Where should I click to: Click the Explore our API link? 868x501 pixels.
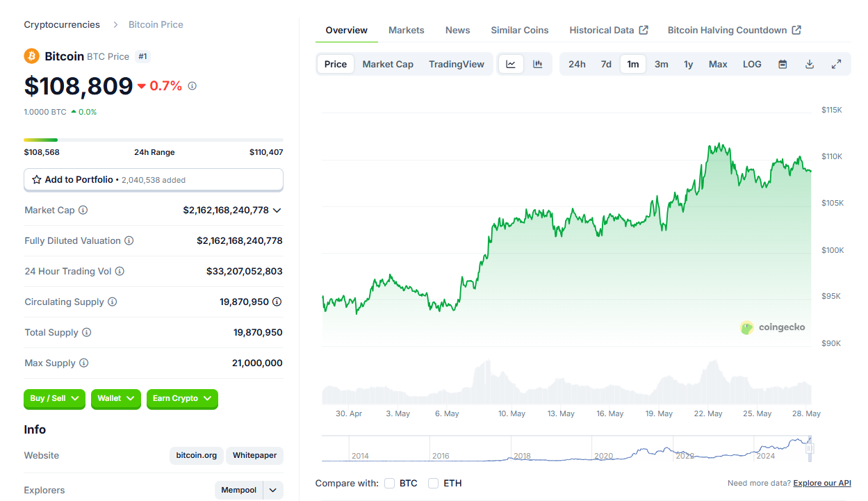pos(822,483)
